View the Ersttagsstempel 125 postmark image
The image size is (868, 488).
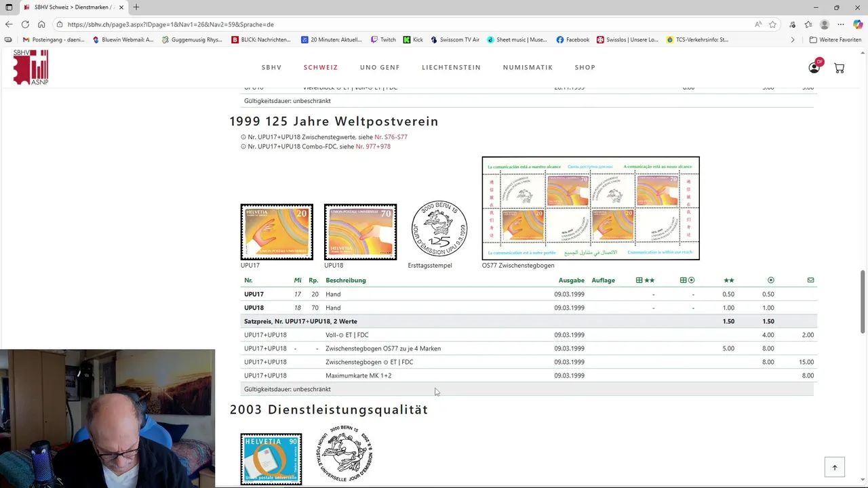click(x=439, y=228)
